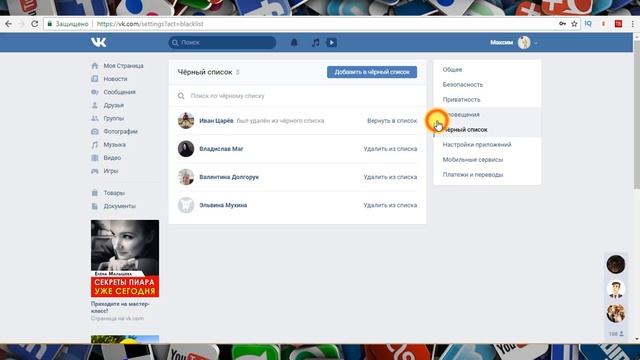Open the video player icon in header

(x=331, y=42)
